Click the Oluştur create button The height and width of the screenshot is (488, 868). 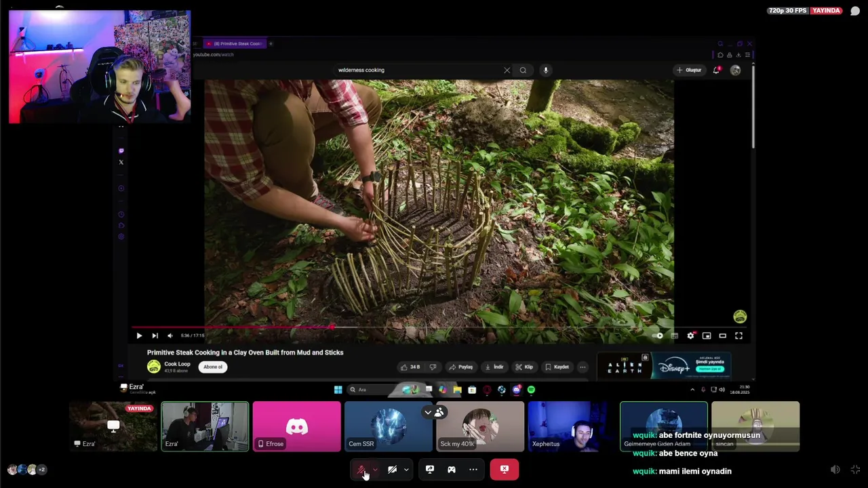(x=689, y=70)
